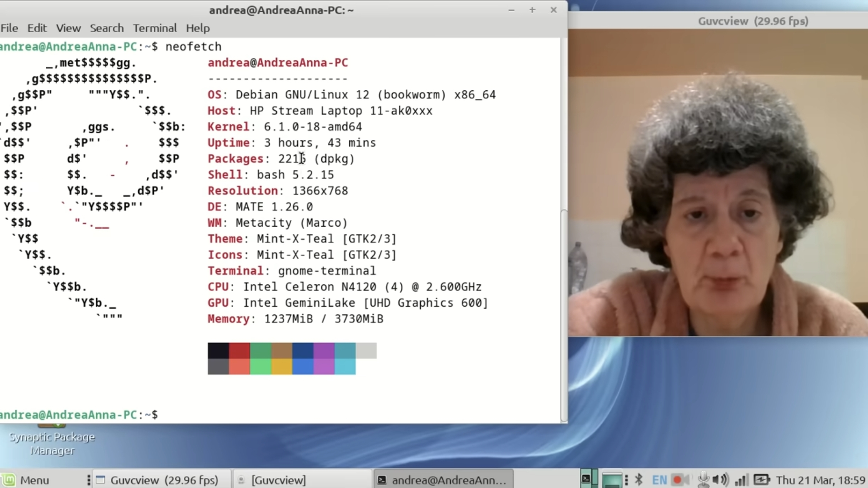Open the Terminal menu
The height and width of the screenshot is (488, 868).
155,28
